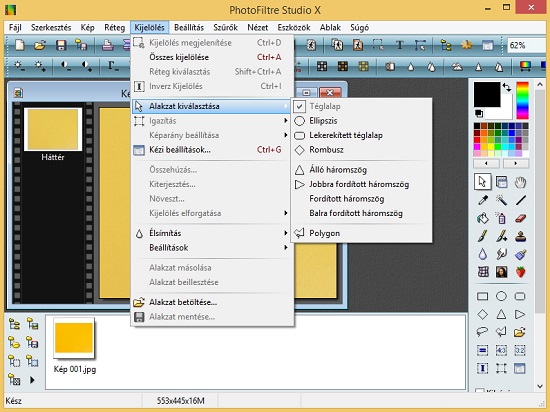Select Polygon from the shape submenu
The height and width of the screenshot is (412, 550).
point(362,233)
